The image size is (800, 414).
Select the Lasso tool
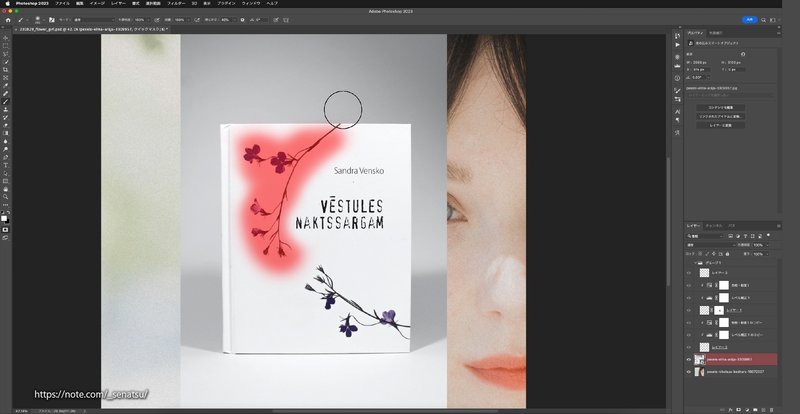(6, 54)
